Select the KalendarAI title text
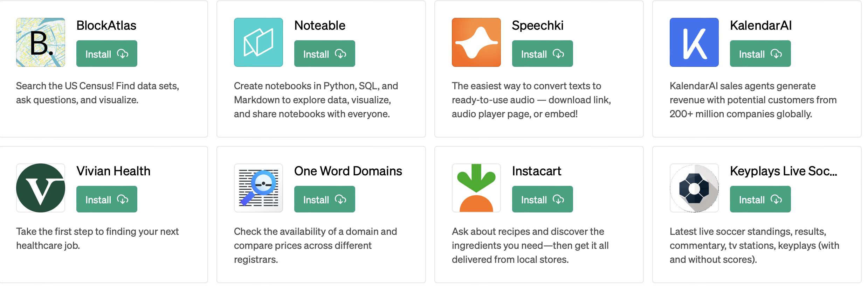Image resolution: width=868 pixels, height=287 pixels. (x=761, y=26)
